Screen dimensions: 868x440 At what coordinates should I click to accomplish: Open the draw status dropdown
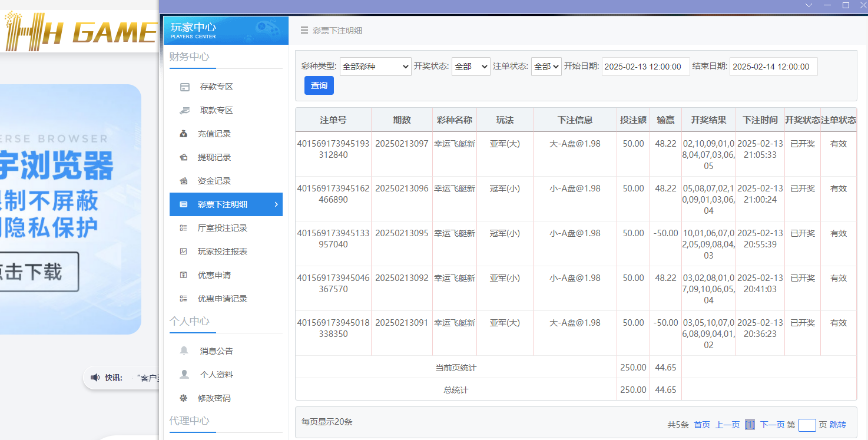[x=471, y=67]
